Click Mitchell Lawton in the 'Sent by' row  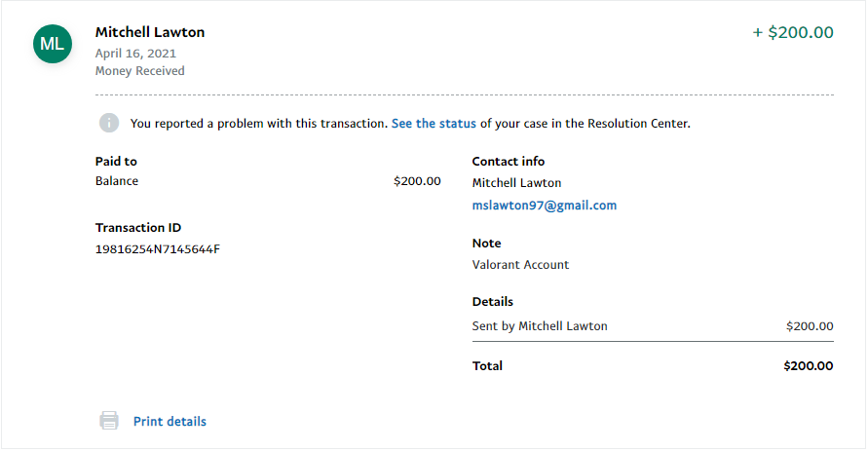(x=562, y=326)
